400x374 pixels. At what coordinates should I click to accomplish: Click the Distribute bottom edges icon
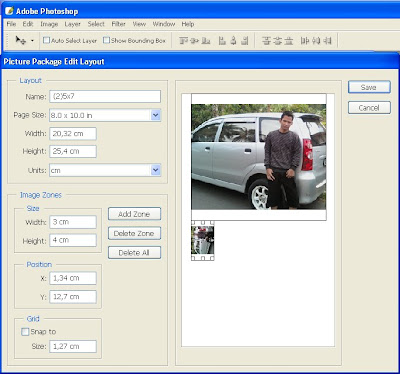289,41
